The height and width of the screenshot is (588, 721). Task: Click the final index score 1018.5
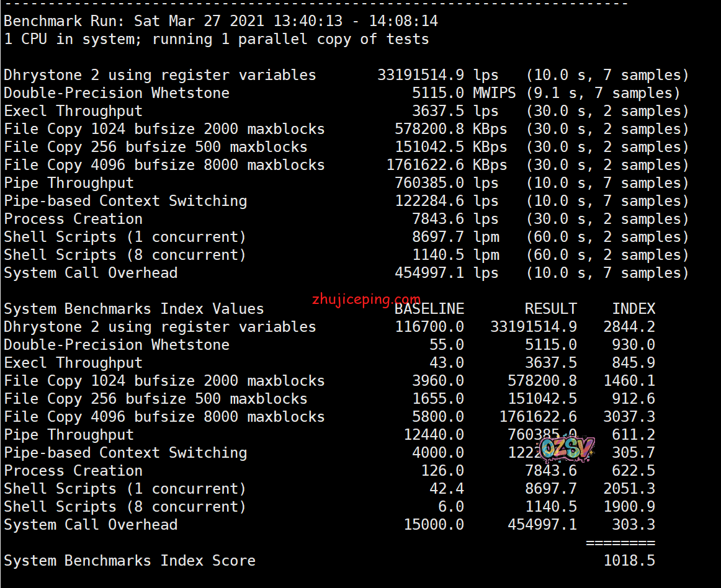(629, 561)
